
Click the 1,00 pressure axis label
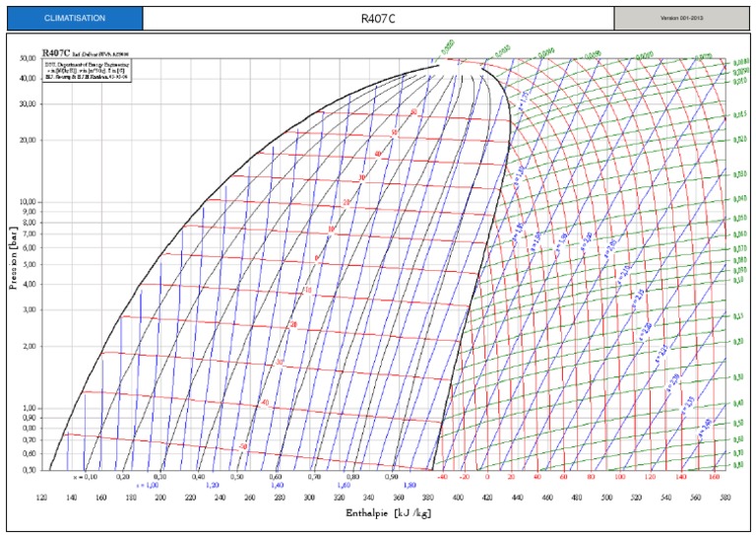(30, 408)
